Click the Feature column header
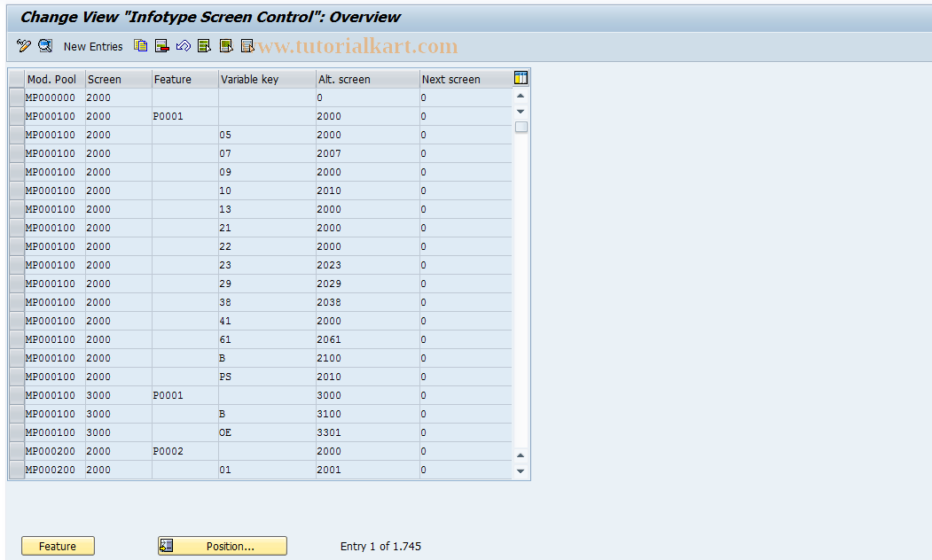The height and width of the screenshot is (560, 932). [184, 79]
